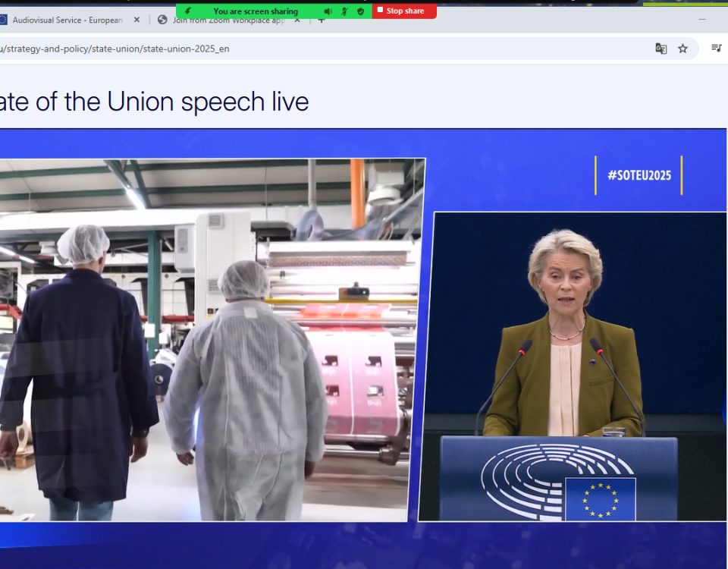This screenshot has width=728, height=569.
Task: Click the address bar URL state-union-2025_en
Action: click(x=115, y=49)
